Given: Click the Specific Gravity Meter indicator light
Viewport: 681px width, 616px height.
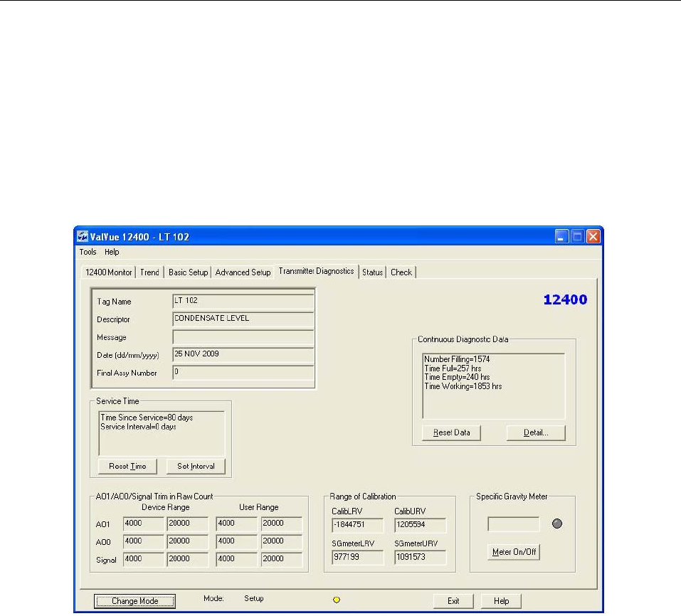Looking at the screenshot, I should 556,524.
